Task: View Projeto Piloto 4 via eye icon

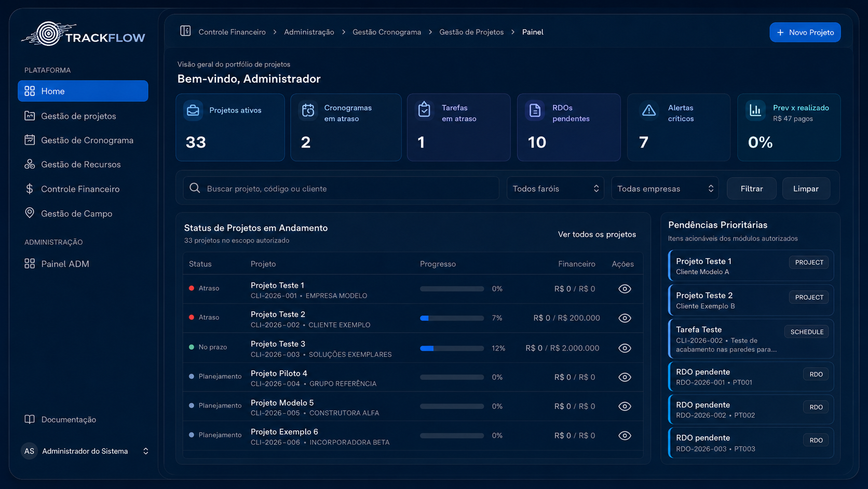Action: [625, 377]
